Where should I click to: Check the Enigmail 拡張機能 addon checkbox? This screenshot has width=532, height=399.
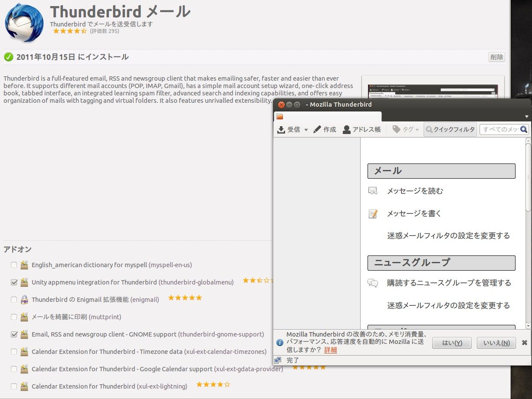(x=14, y=299)
